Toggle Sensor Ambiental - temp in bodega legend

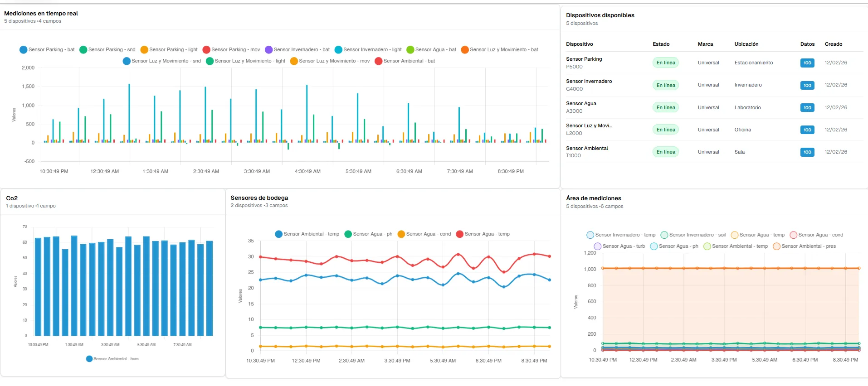coord(279,234)
